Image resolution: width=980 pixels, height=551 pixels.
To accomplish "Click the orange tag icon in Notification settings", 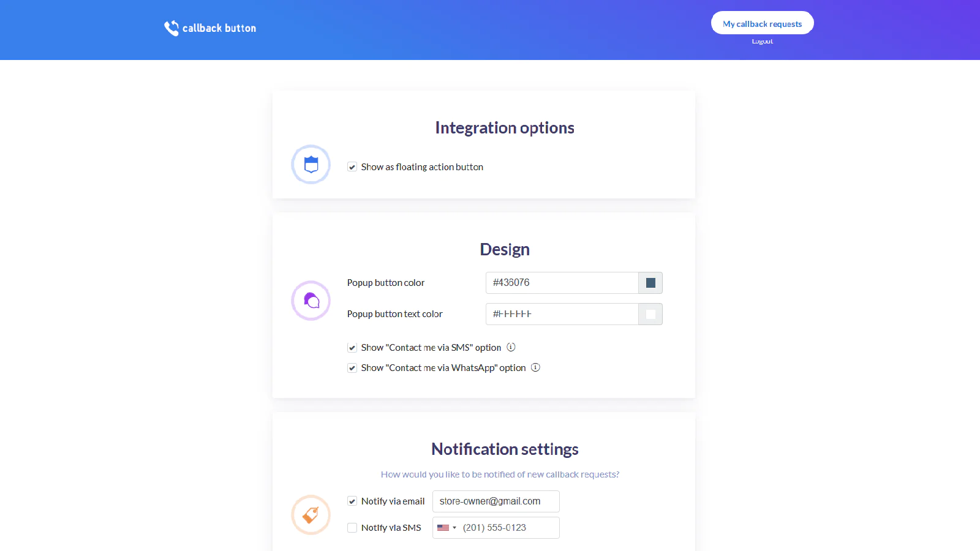I will 311,515.
